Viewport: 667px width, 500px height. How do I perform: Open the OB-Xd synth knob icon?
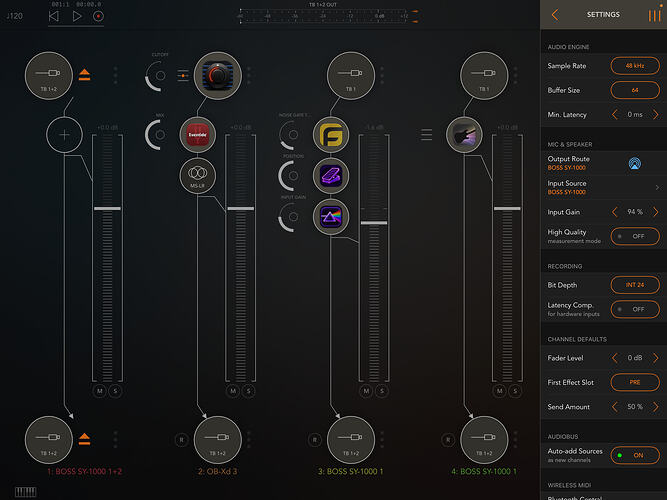point(218,76)
